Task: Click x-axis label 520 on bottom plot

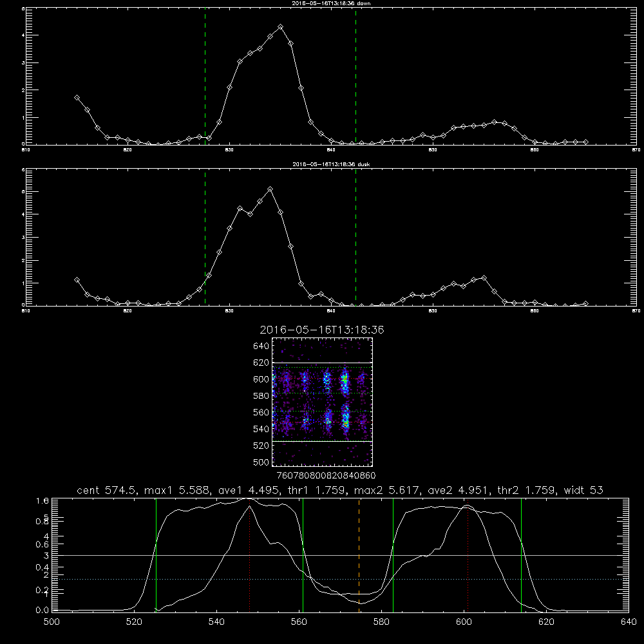Action: (134, 621)
